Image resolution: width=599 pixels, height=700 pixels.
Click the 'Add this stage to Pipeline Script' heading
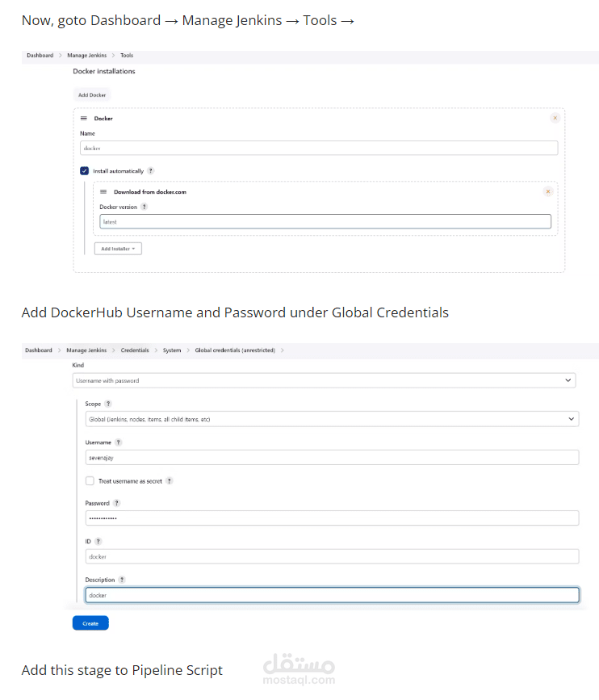[x=122, y=670]
